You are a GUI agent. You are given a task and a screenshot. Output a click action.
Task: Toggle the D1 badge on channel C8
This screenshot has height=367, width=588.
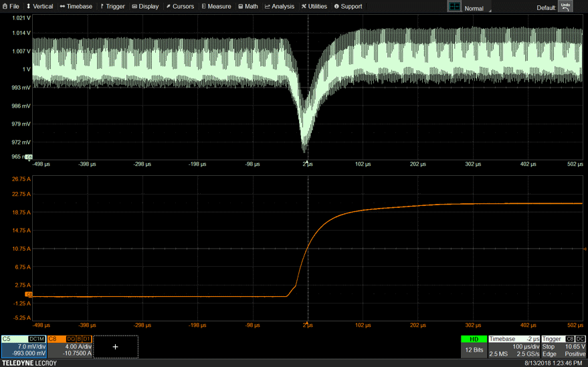point(86,339)
